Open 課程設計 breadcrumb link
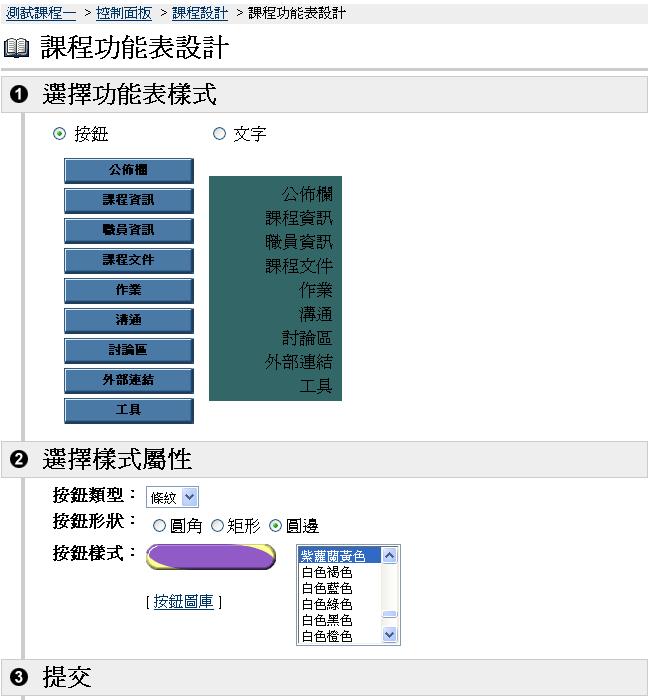652x700 pixels. tap(200, 13)
